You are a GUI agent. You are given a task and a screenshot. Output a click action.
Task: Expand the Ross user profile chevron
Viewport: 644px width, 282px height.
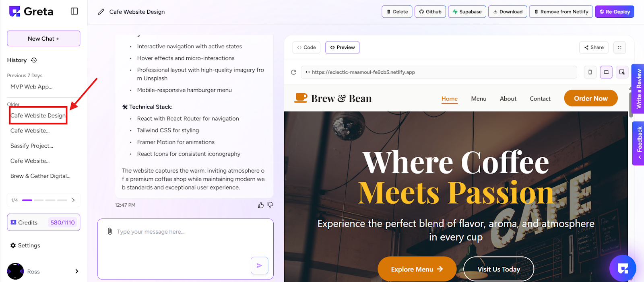[76, 271]
